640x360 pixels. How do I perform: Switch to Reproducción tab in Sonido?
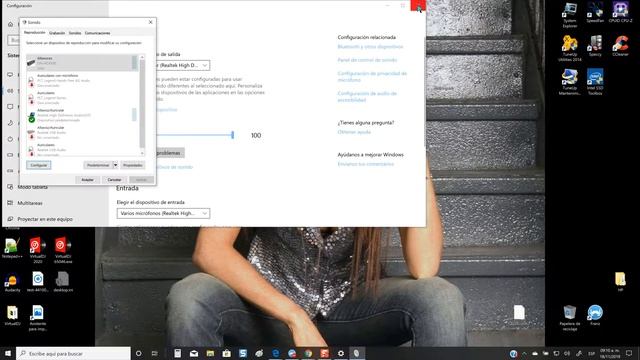[34, 33]
